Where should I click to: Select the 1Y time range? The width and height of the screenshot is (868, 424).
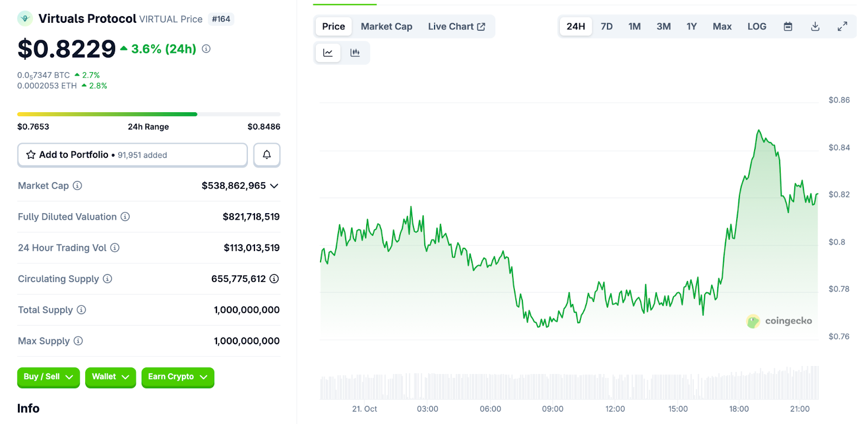[691, 27]
